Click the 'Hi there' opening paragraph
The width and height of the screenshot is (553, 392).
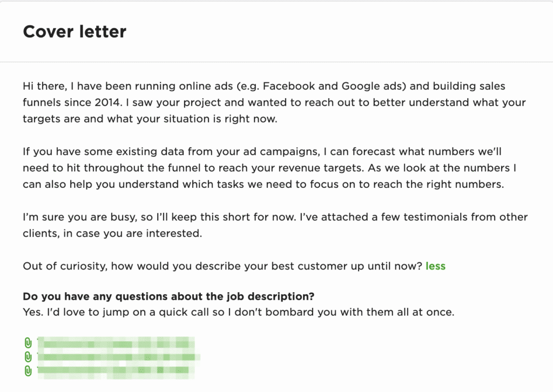point(270,103)
